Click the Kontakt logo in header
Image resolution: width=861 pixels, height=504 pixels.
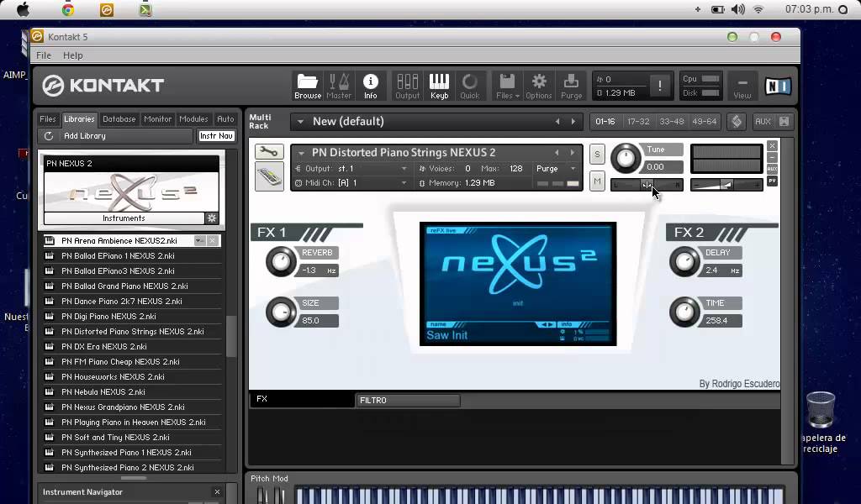pyautogui.click(x=103, y=86)
